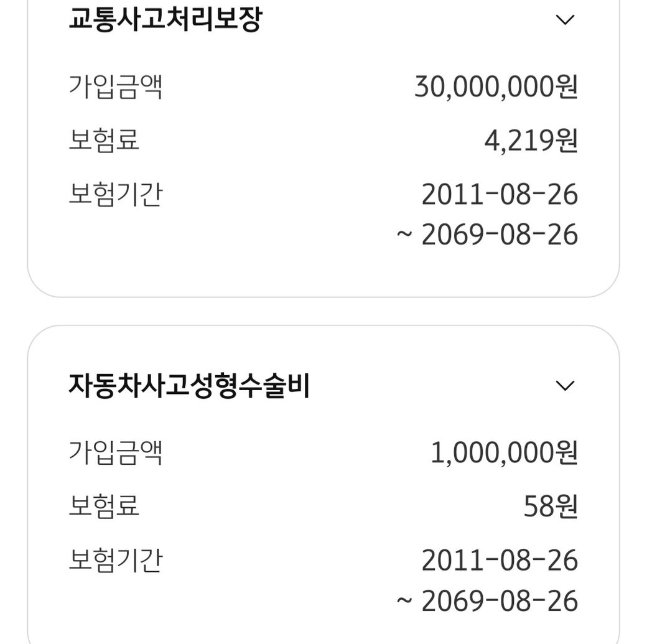Click 2069-08-26 end date in 교통사고처리보장 card

pyautogui.click(x=500, y=235)
